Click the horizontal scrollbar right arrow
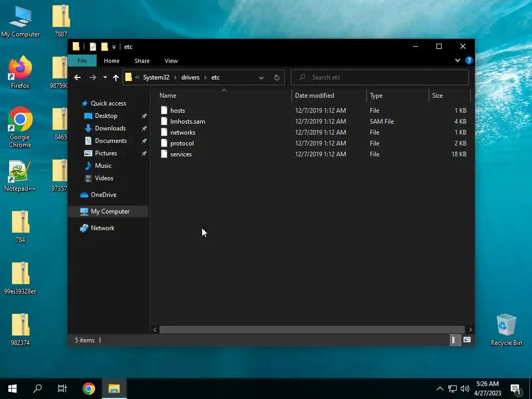The image size is (532, 399). tap(470, 329)
